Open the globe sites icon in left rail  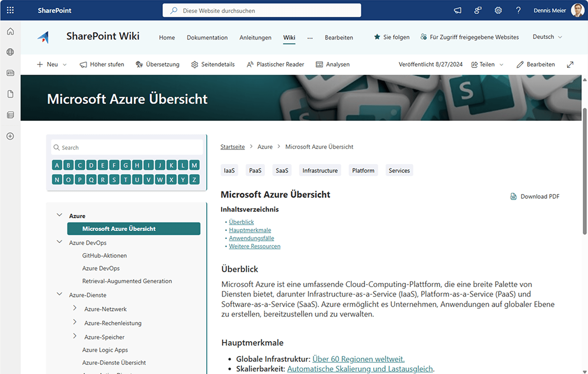[x=10, y=52]
